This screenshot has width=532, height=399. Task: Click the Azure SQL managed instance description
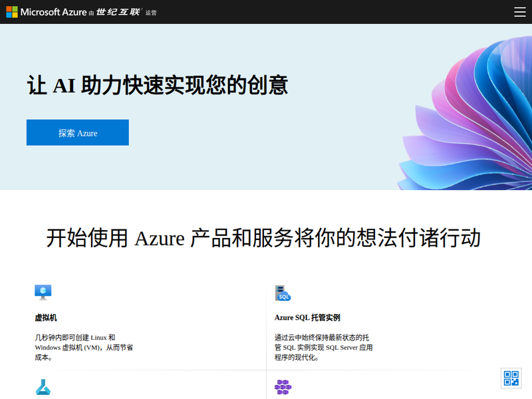323,347
